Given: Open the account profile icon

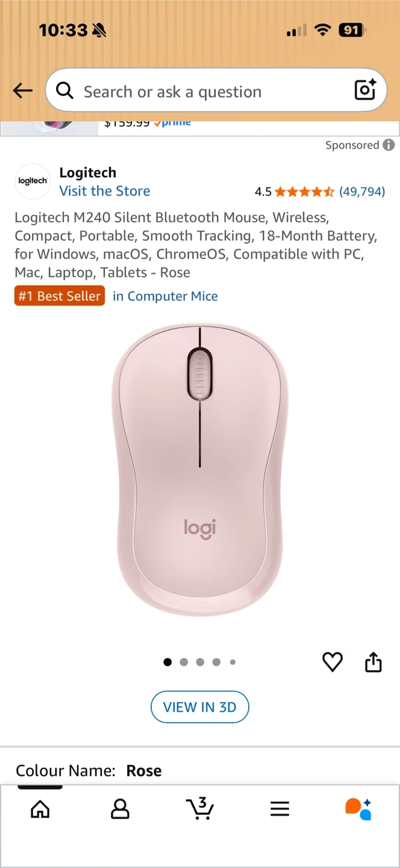Looking at the screenshot, I should click(x=120, y=809).
